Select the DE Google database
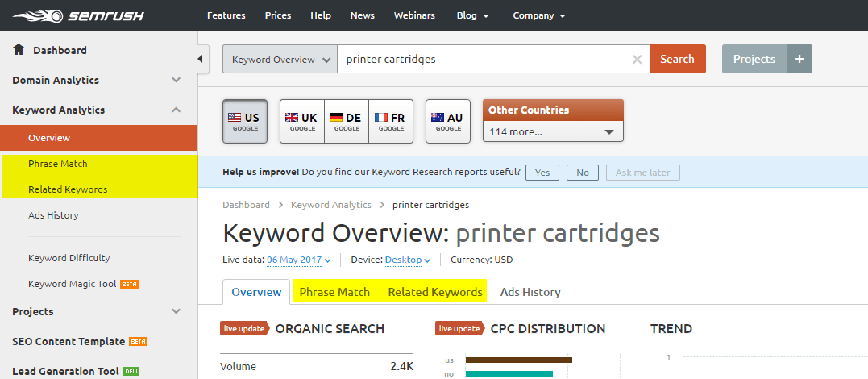 point(347,121)
